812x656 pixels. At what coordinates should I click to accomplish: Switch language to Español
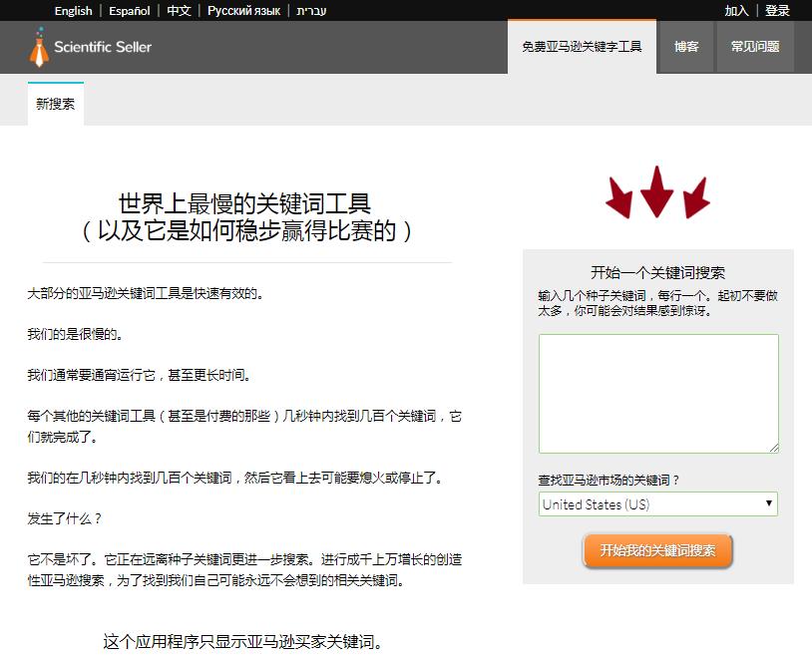click(130, 11)
